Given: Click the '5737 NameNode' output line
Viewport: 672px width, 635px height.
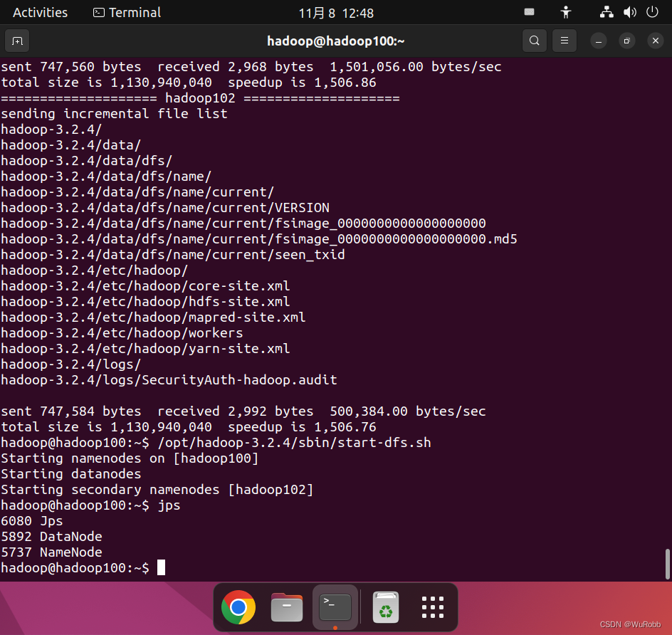Looking at the screenshot, I should (x=51, y=552).
